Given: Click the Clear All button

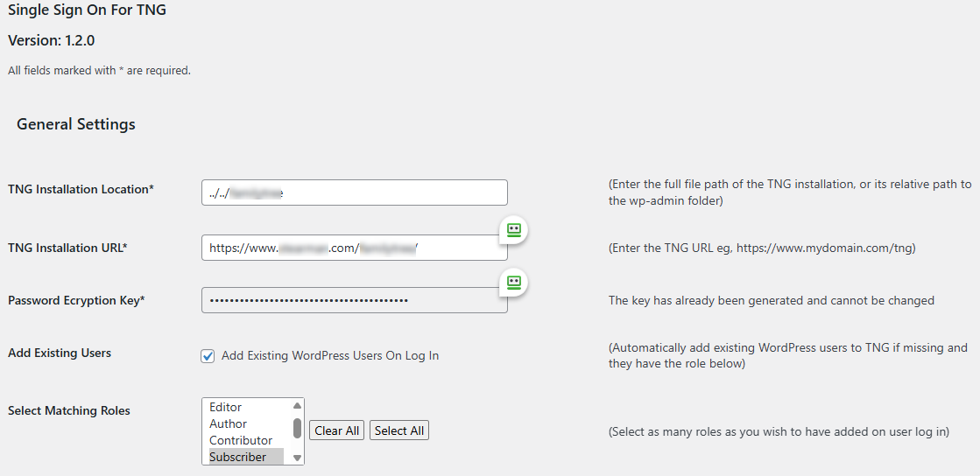Looking at the screenshot, I should [x=337, y=430].
